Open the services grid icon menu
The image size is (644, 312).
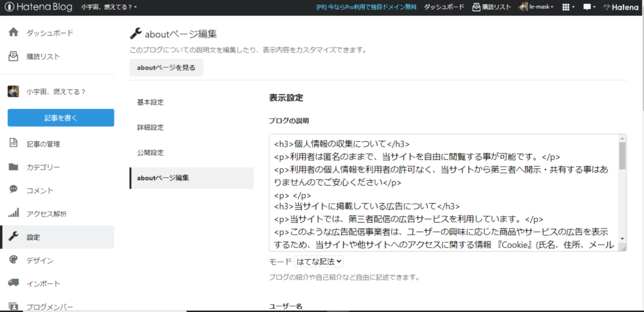(x=568, y=7)
